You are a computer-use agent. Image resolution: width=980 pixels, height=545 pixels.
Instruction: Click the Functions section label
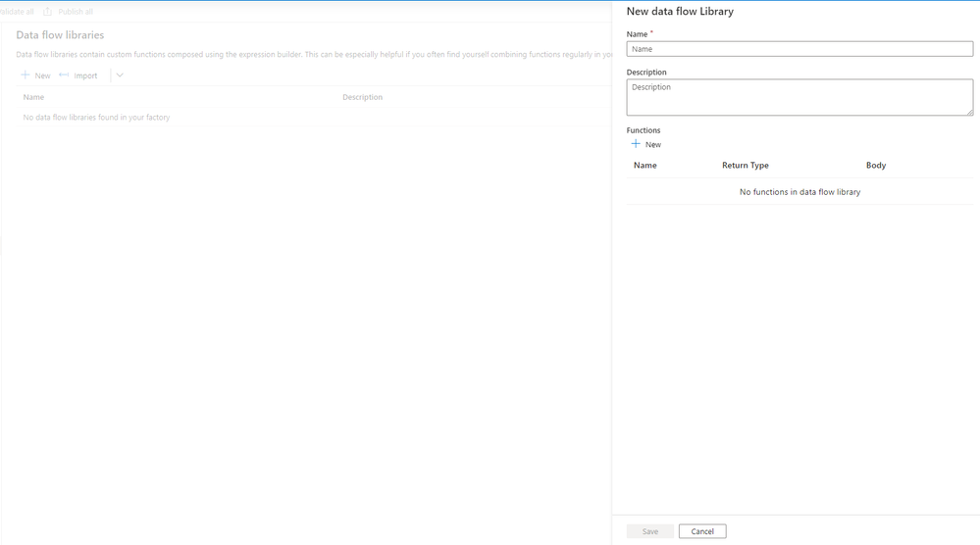[644, 129]
